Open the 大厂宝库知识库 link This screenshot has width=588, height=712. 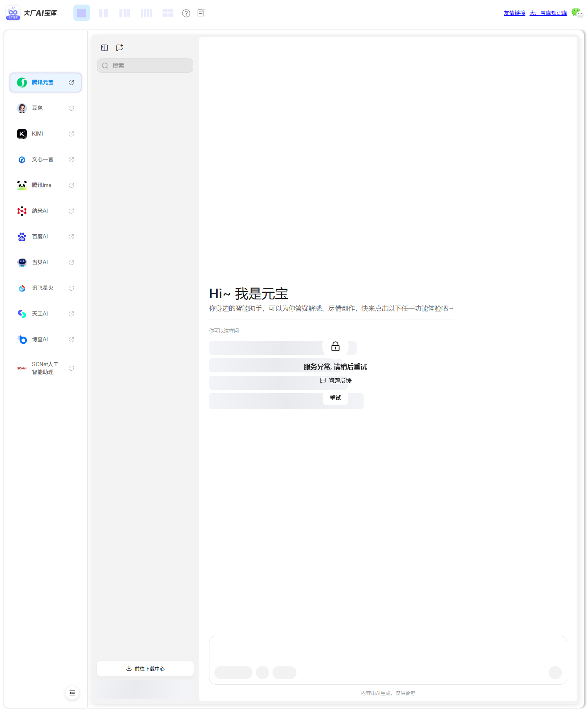pos(548,13)
